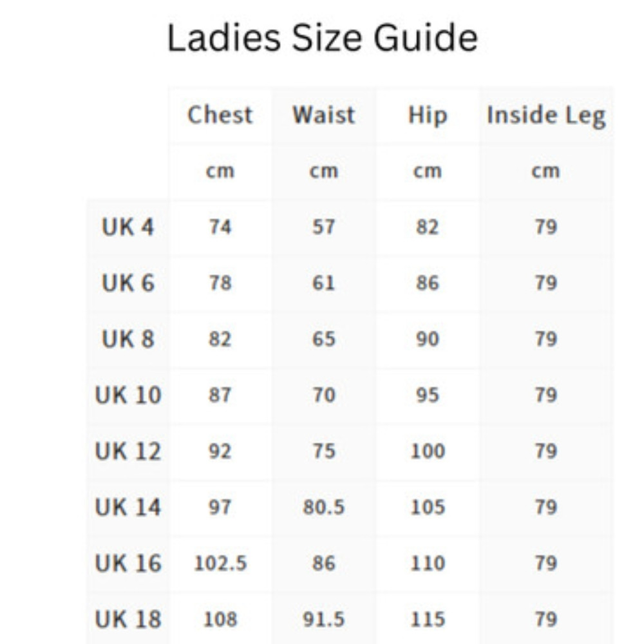Select the UK 6 row label
This screenshot has height=644, width=644.
coord(128,283)
